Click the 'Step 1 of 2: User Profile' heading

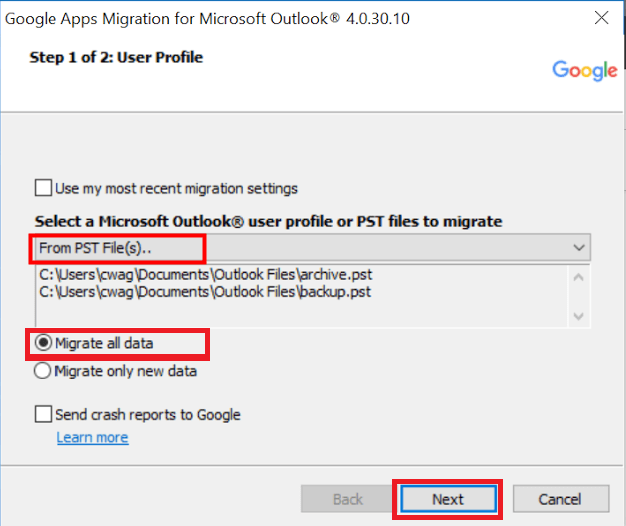tap(116, 57)
